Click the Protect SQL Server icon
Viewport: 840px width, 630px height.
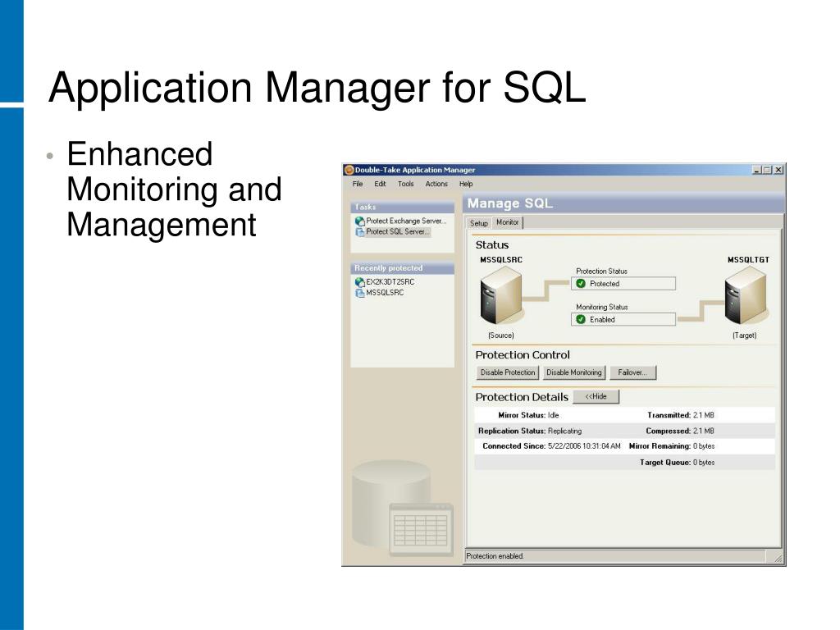click(359, 232)
